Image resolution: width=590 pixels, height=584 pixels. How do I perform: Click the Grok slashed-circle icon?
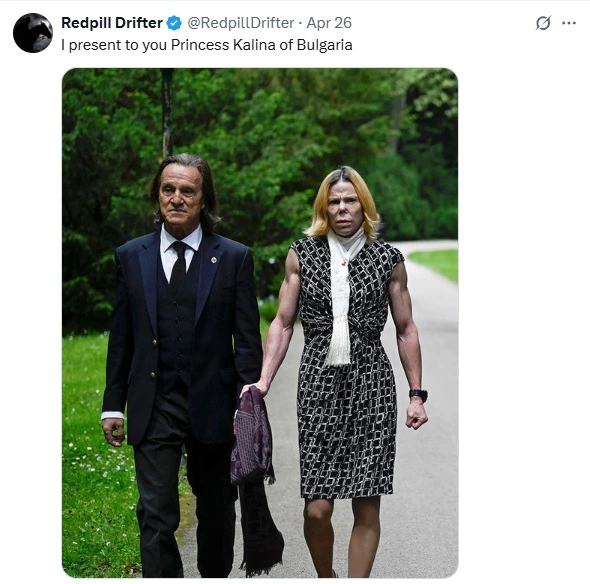pos(543,23)
